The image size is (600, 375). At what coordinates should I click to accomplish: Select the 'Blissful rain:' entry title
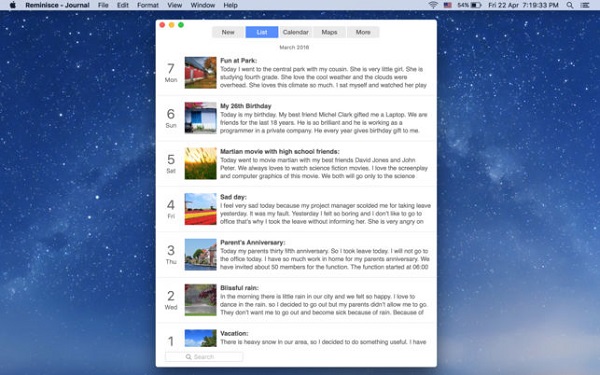(x=239, y=288)
